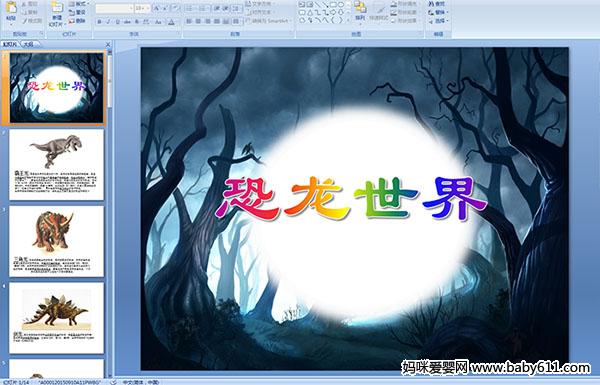Switch to the Outline pane tab
Viewport: 600px width, 385px height.
point(29,44)
